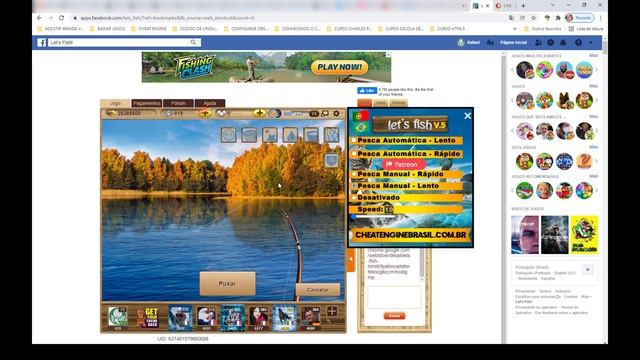Open the Fórum tab
This screenshot has height=360, width=640.
pyautogui.click(x=178, y=103)
